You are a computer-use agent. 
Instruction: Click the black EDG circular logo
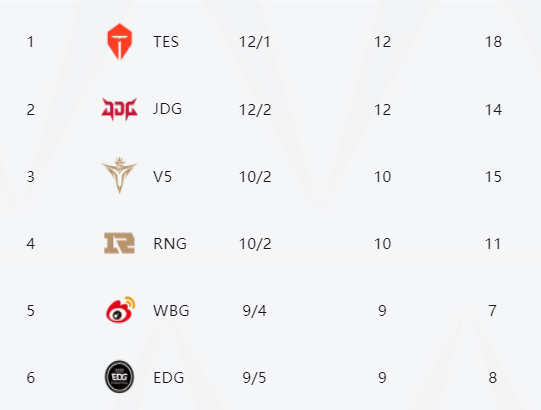[119, 377]
